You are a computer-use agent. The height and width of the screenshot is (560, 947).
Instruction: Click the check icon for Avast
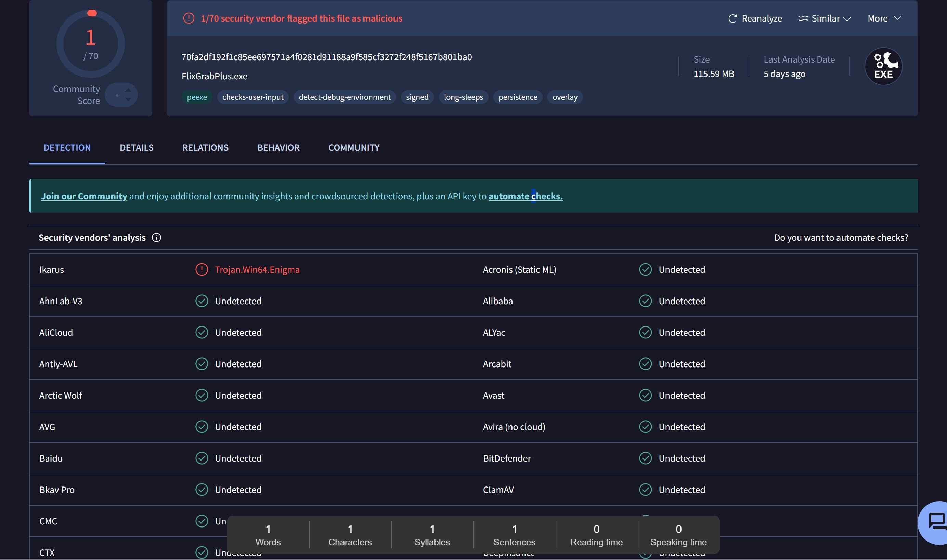pyautogui.click(x=645, y=396)
